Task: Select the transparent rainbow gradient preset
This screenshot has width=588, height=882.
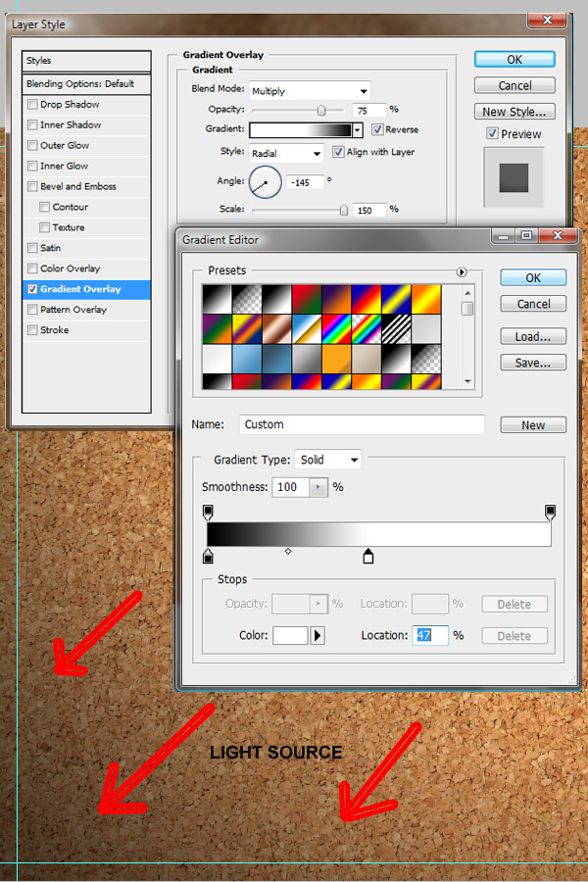Action: tap(367, 329)
